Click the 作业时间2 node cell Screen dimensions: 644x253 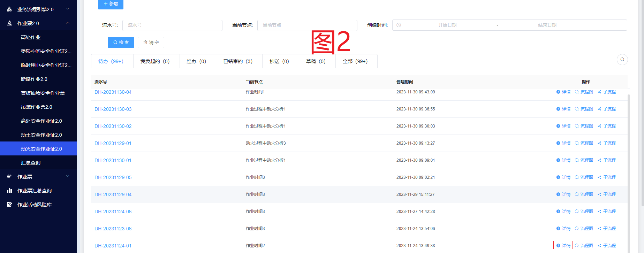click(255, 246)
